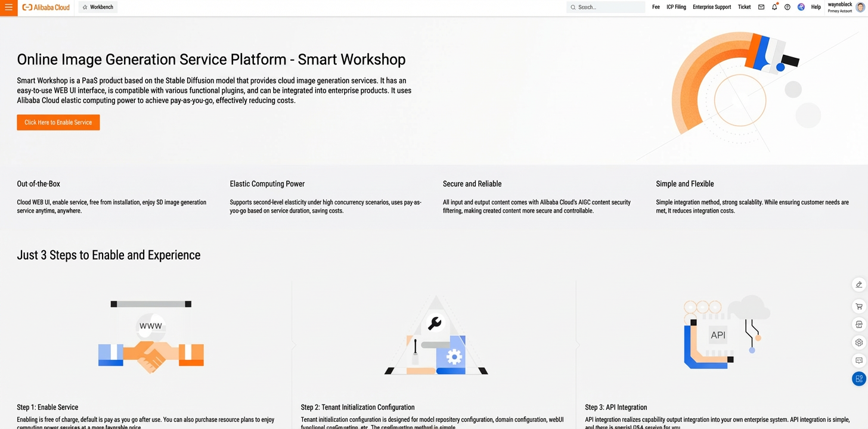
Task: Click the Smart Workshop PaaS description paragraph
Action: [214, 91]
